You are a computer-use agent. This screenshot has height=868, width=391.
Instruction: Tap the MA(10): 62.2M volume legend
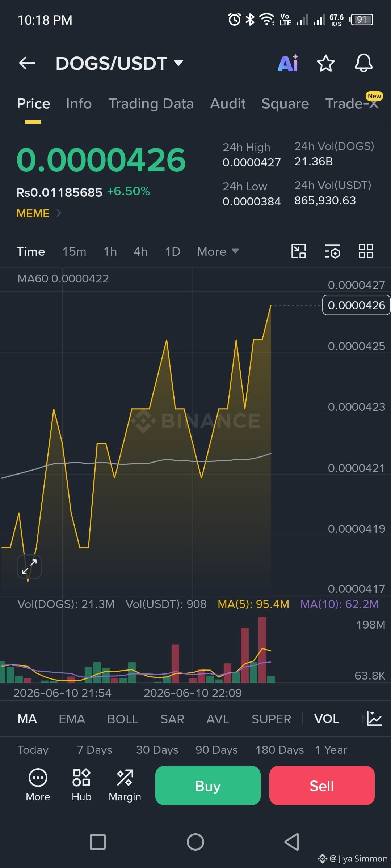(x=340, y=604)
